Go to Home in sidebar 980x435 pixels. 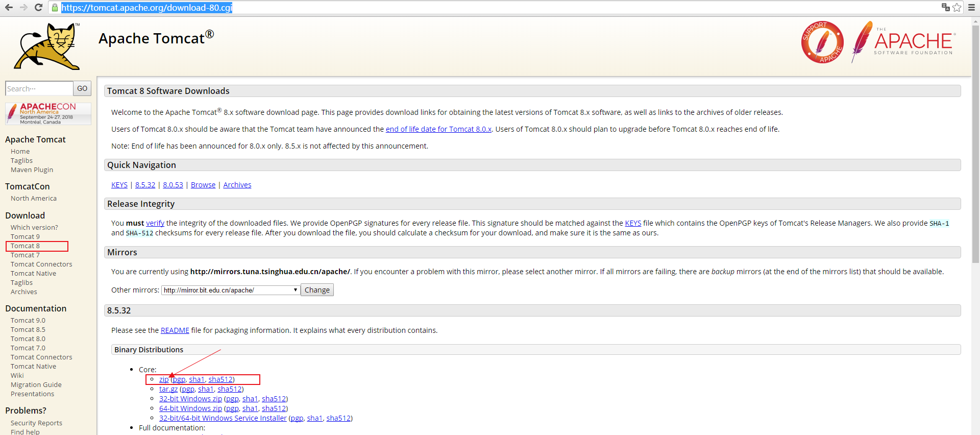(x=20, y=151)
